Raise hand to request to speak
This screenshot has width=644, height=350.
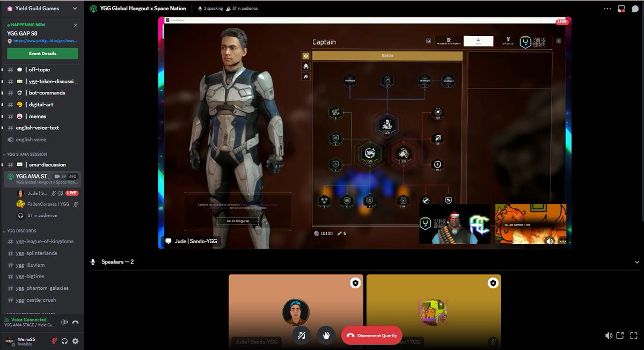[x=326, y=336]
